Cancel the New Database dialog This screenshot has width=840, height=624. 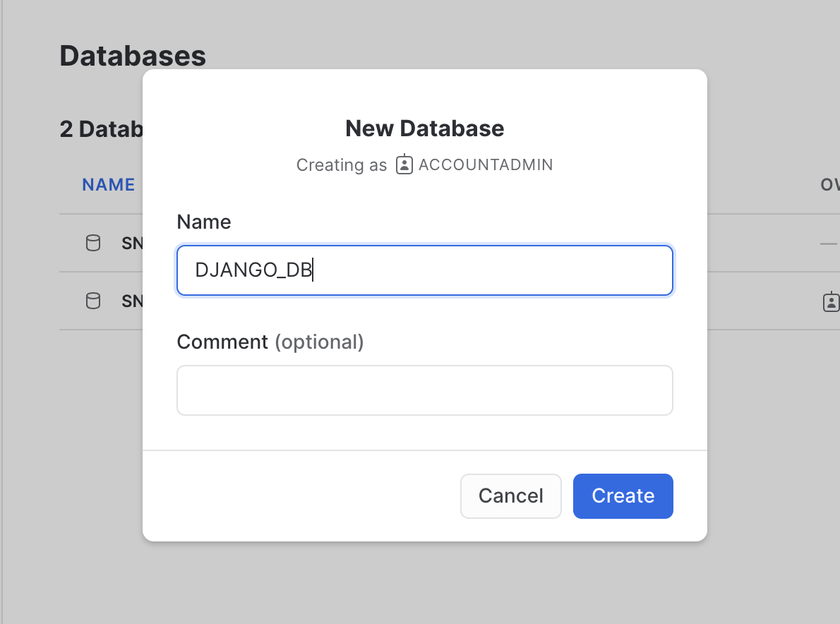click(x=510, y=496)
